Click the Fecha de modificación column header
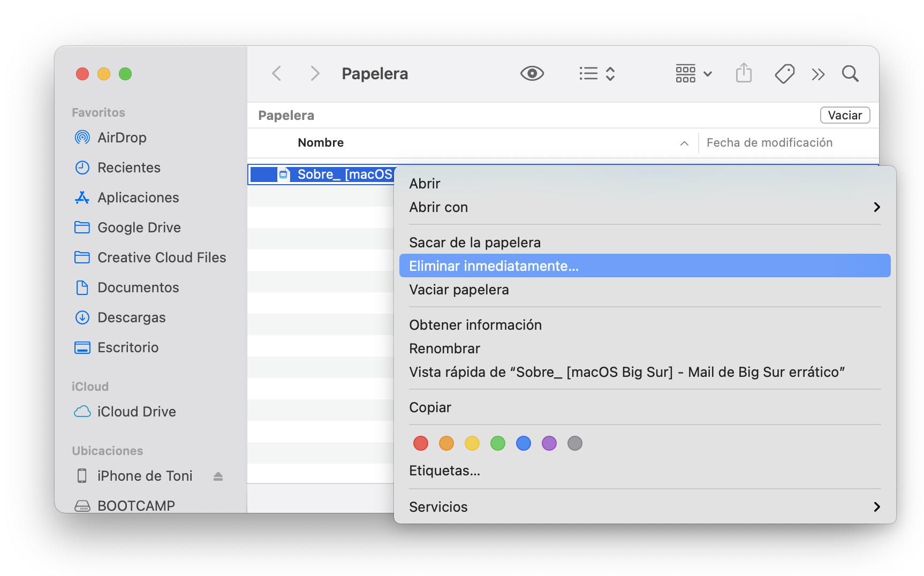The height and width of the screenshot is (576, 924). click(769, 143)
